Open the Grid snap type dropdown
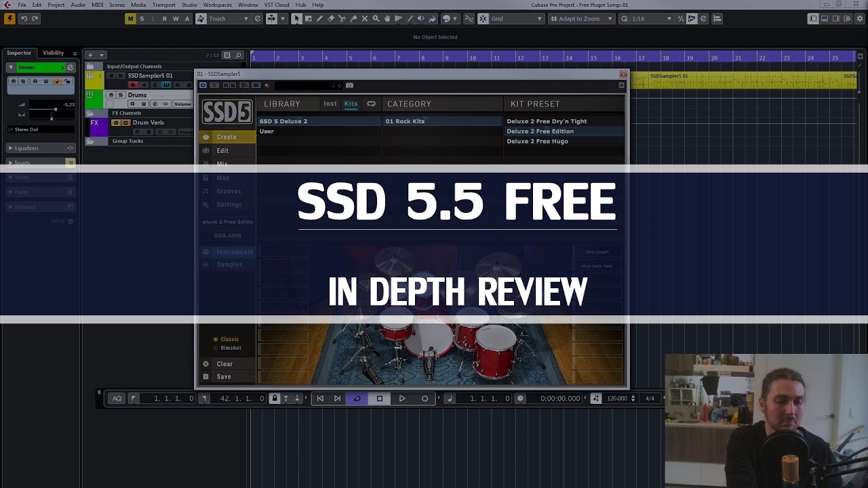 click(517, 18)
